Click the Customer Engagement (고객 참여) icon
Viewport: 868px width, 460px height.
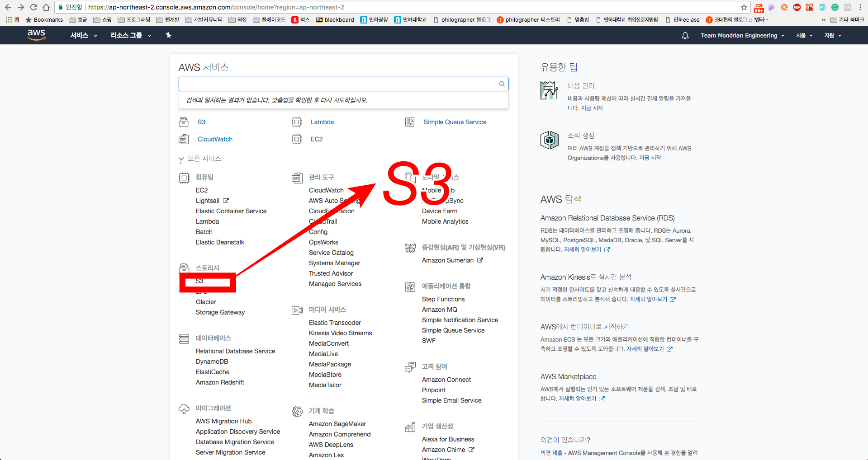click(410, 367)
